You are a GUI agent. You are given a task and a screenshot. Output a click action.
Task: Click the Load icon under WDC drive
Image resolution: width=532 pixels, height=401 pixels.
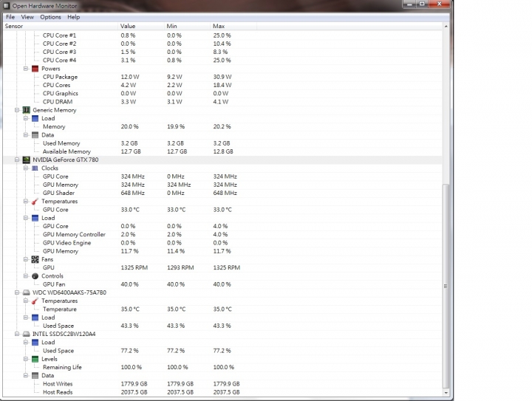35,318
